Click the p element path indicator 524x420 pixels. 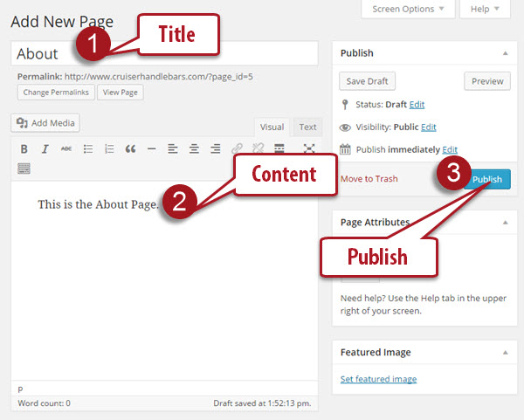click(x=20, y=389)
